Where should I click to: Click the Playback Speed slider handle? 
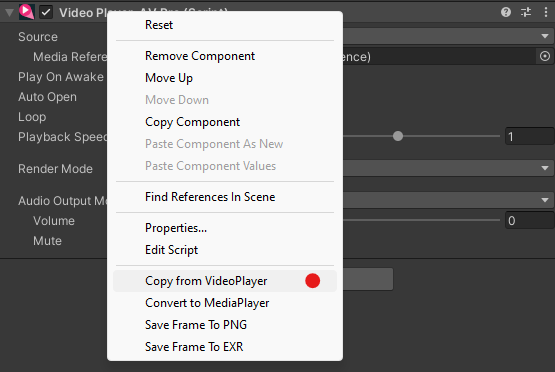(398, 136)
